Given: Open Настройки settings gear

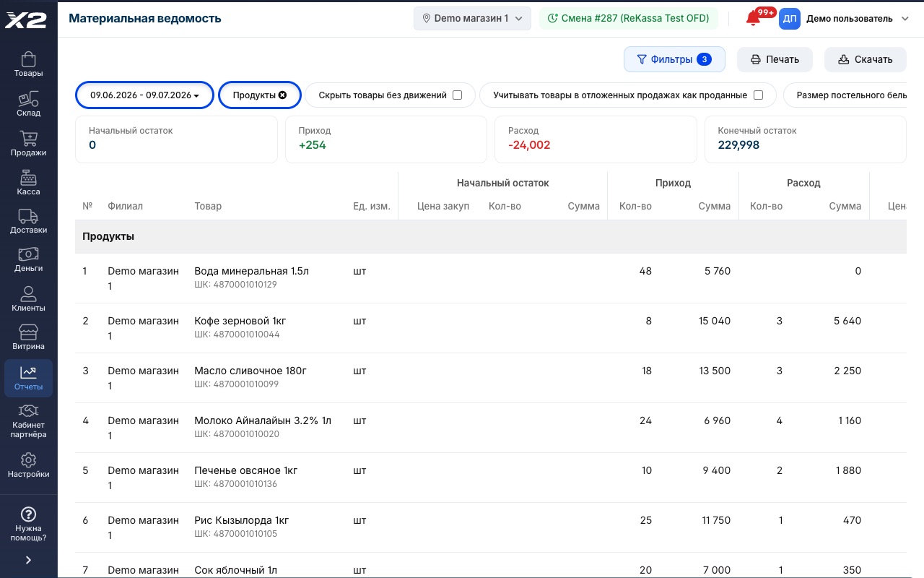Looking at the screenshot, I should tap(28, 465).
